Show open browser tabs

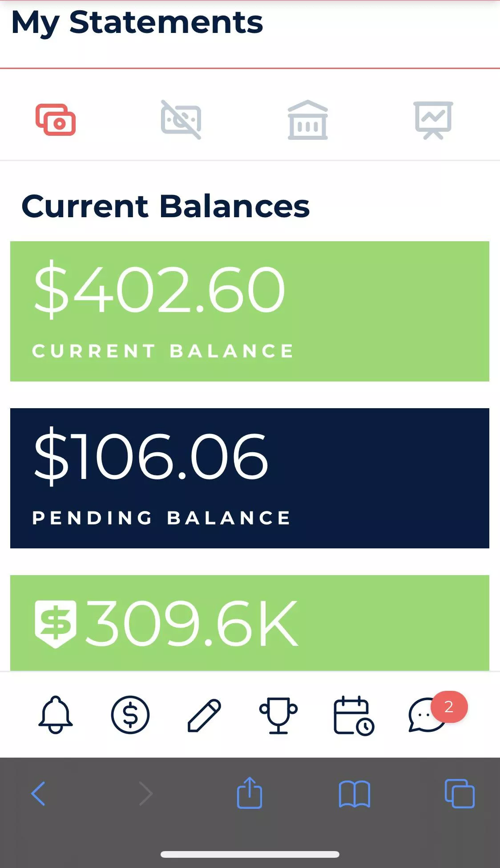click(x=460, y=793)
